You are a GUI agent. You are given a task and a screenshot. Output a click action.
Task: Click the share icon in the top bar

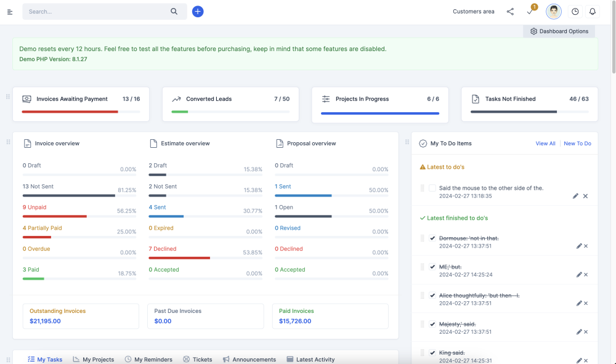tap(510, 11)
